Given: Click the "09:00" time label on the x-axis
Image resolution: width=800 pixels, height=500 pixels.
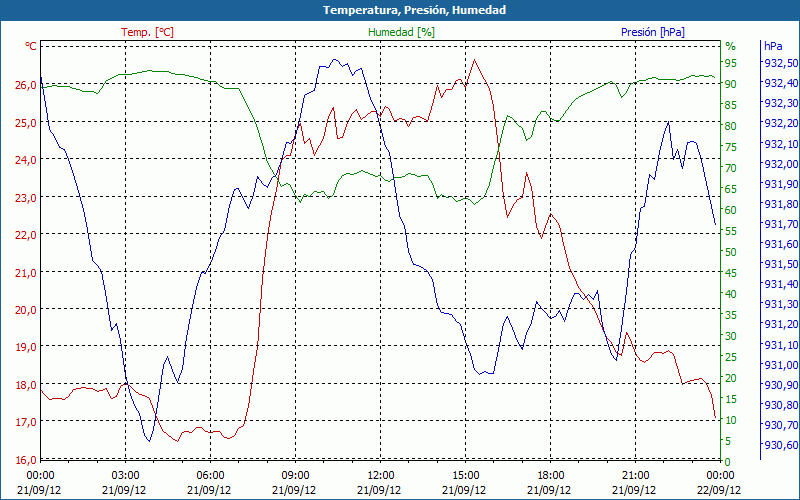Looking at the screenshot, I should coord(295,476).
